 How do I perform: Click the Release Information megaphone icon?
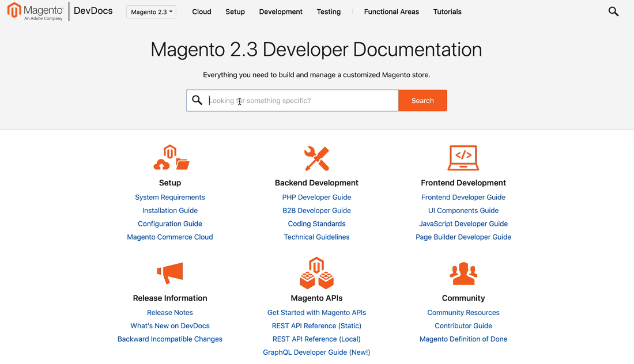coord(169,273)
